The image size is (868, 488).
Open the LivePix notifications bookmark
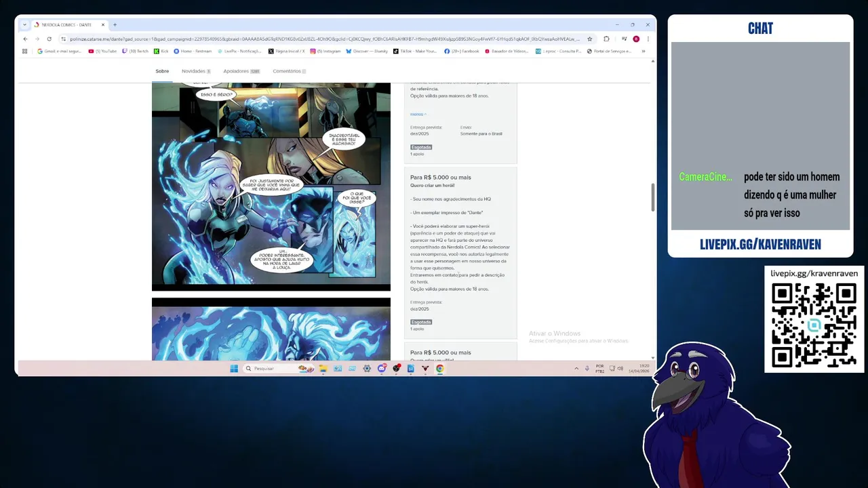[x=239, y=51]
